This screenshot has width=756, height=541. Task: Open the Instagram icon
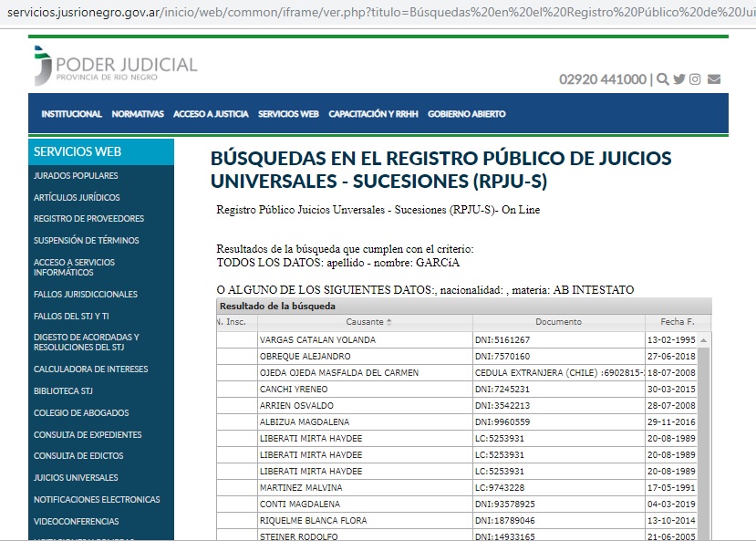coord(696,78)
